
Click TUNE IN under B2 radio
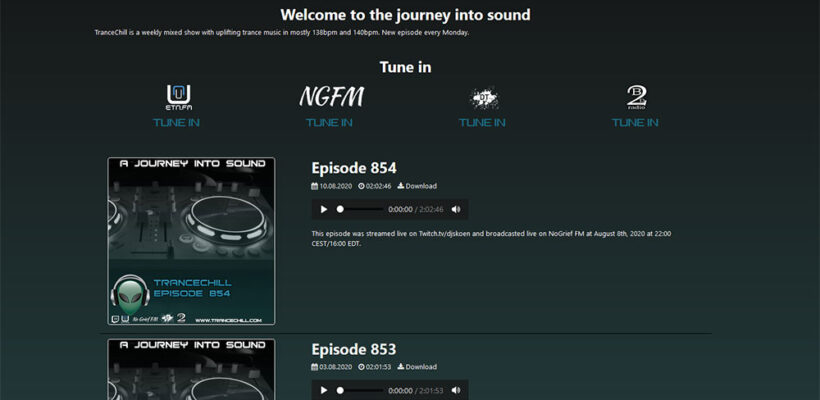635,122
